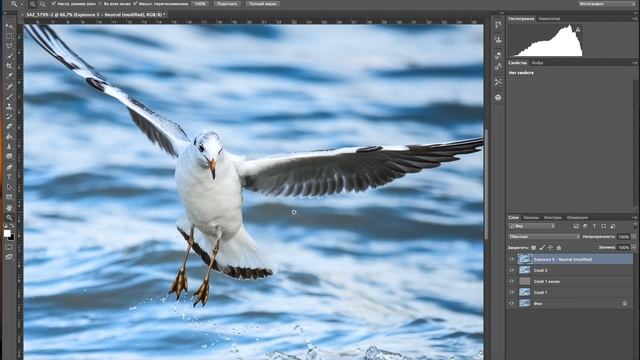This screenshot has width=640, height=360.
Task: Switch to the 'Операции' tab
Action: coord(577,218)
